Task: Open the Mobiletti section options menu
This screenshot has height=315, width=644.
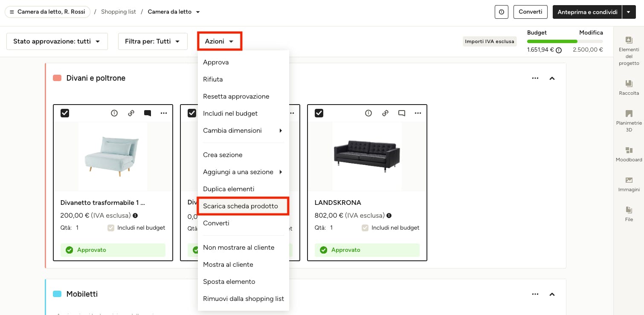Action: click(x=535, y=294)
